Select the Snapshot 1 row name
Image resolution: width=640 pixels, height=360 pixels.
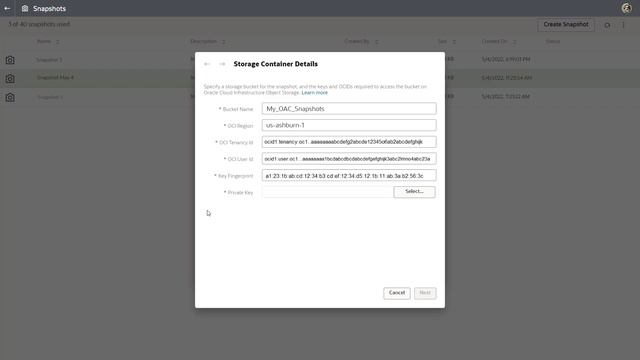(50, 97)
